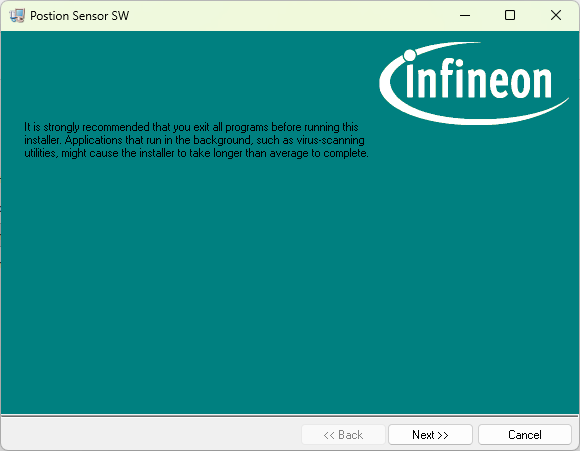This screenshot has width=580, height=451.
Task: Click the installer icon in title bar
Action: point(17,16)
